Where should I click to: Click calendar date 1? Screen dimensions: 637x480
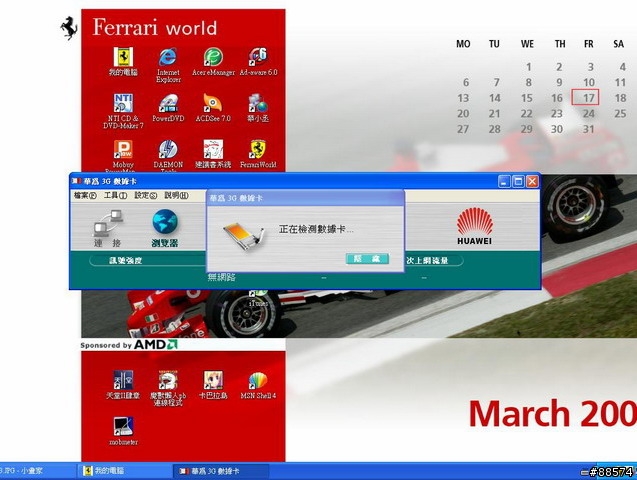529,67
